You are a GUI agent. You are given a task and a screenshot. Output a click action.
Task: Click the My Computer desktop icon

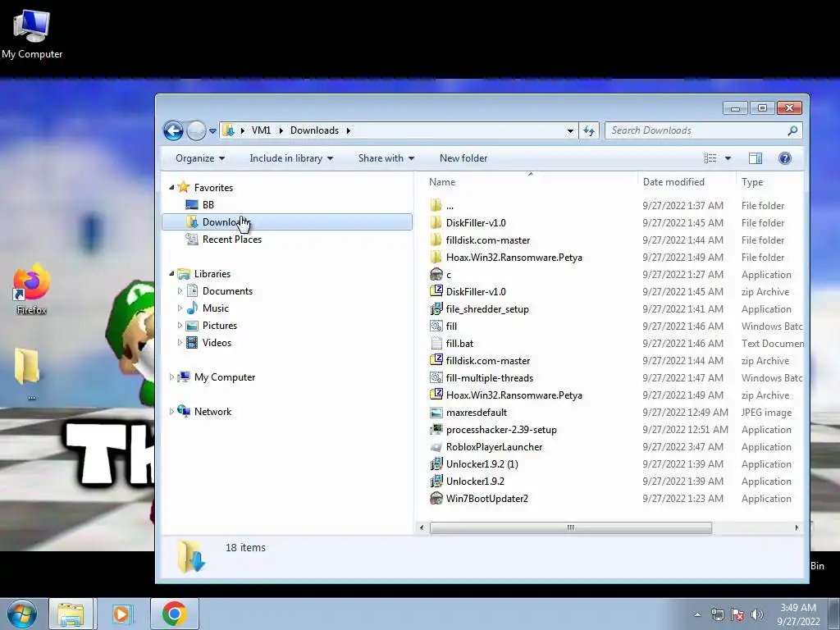point(32,34)
